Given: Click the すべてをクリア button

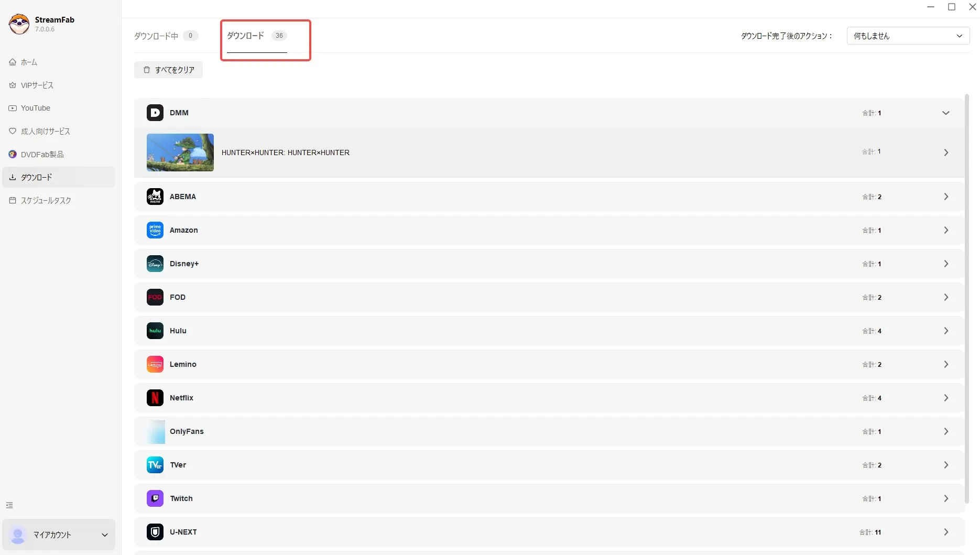Looking at the screenshot, I should coord(168,70).
